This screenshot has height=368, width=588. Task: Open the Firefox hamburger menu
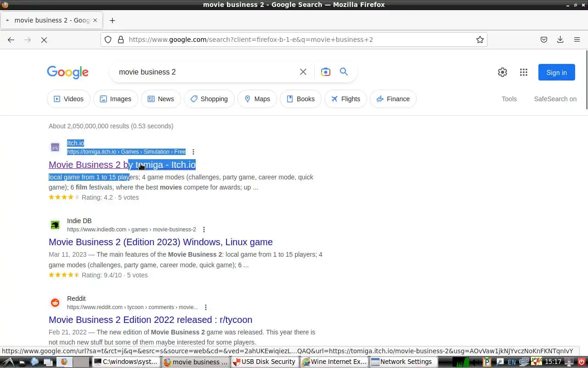click(577, 40)
